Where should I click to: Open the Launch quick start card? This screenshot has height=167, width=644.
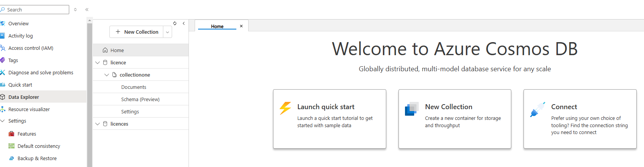[330, 119]
